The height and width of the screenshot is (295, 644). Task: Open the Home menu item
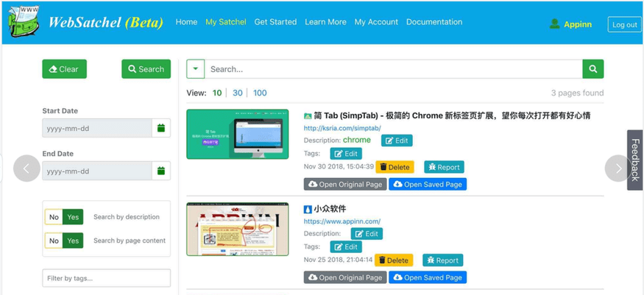point(186,22)
